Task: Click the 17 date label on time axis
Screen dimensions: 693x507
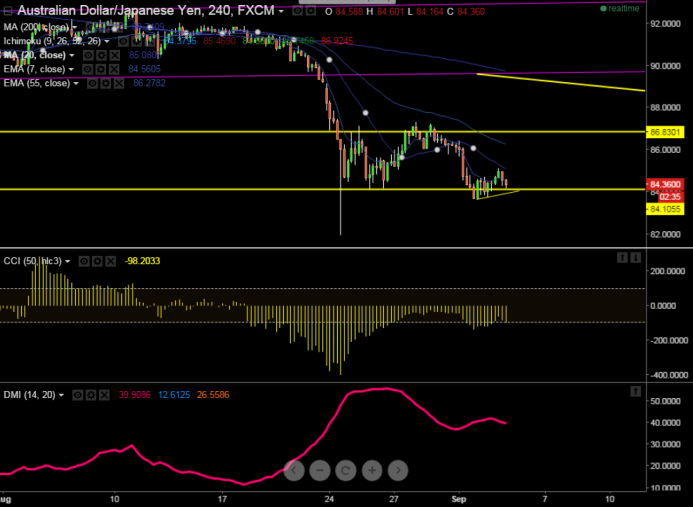Action: click(222, 499)
